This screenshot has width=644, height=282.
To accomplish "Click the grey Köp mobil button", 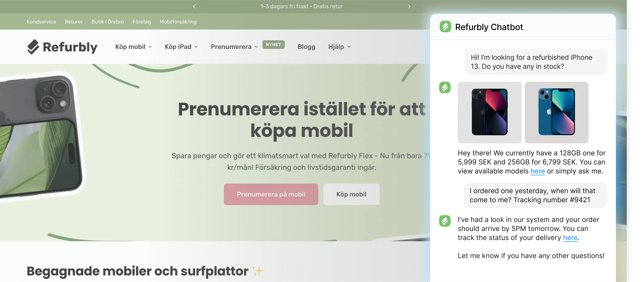I will click(351, 194).
